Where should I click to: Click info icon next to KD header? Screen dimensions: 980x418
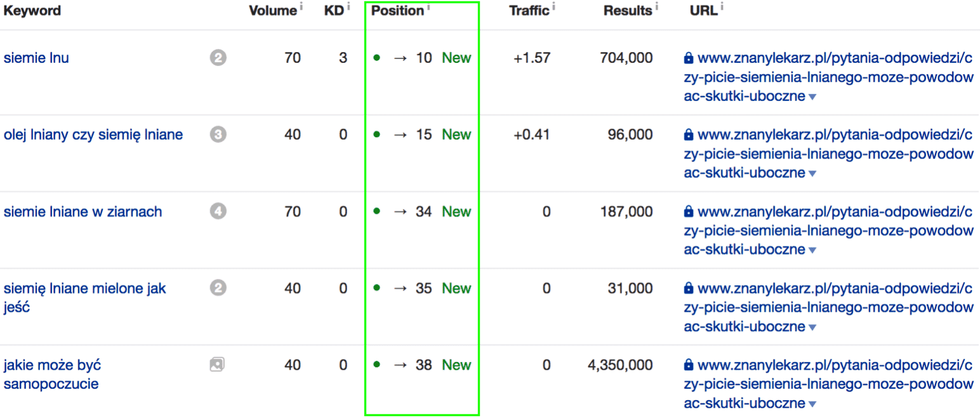click(x=348, y=8)
